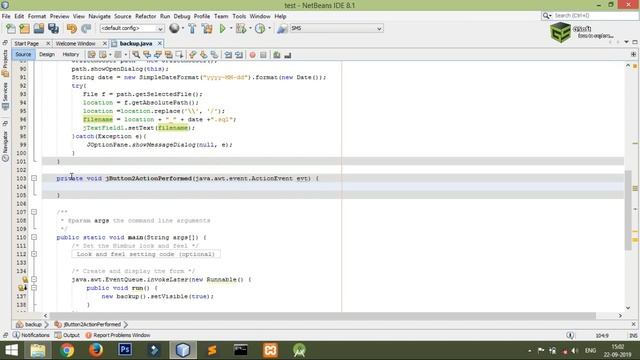Open the Debug Project dropdown arrow

[250, 29]
